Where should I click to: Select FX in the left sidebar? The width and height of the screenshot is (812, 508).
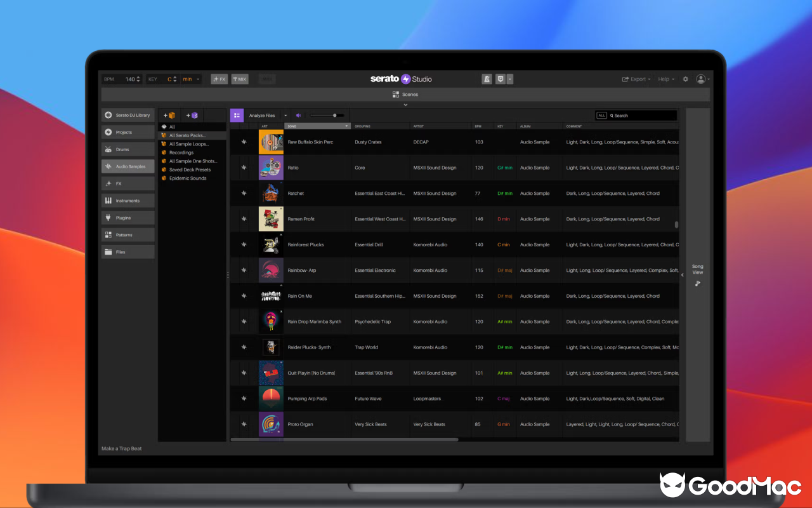point(128,183)
